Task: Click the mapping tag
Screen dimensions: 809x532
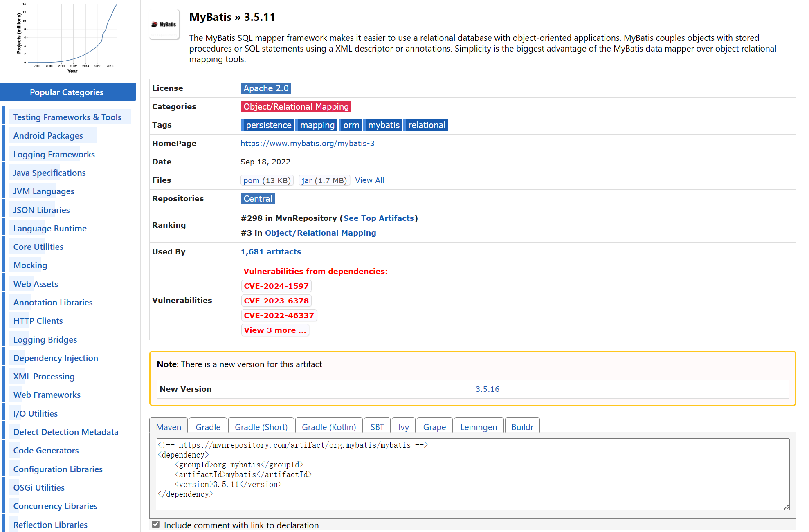Action: [317, 125]
